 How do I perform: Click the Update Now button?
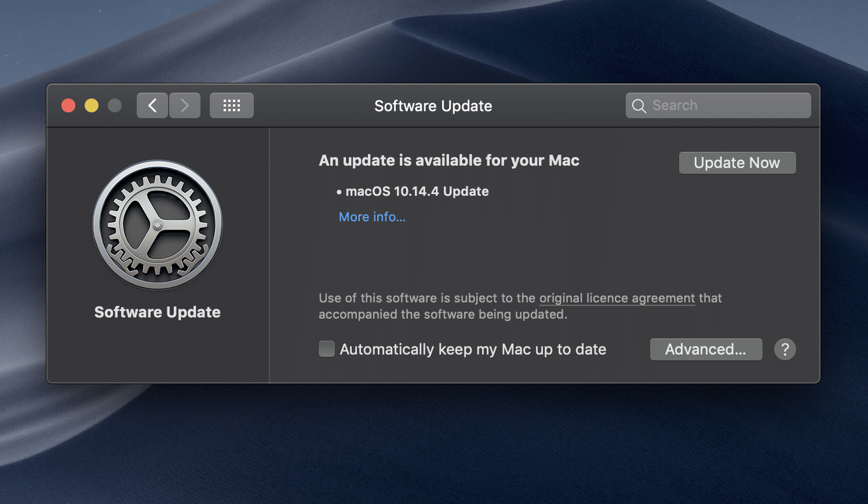[737, 163]
